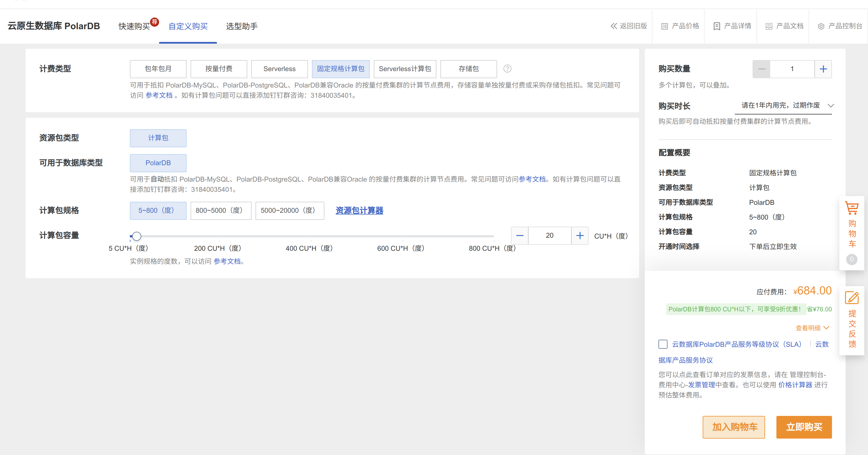Click the 返回旧版 double-arrow icon
This screenshot has height=455, width=868.
point(614,26)
